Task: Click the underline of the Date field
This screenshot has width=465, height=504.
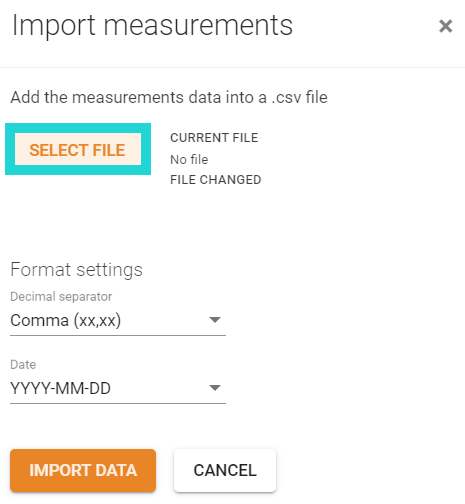Action: click(118, 403)
